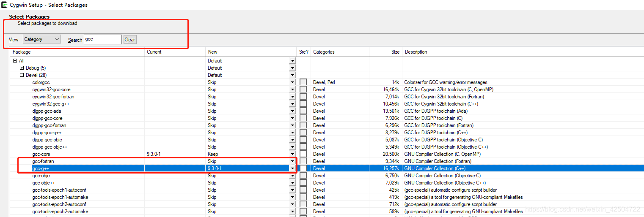The height and width of the screenshot is (217, 644).
Task: Sort by the Package column header
Action: [x=77, y=52]
